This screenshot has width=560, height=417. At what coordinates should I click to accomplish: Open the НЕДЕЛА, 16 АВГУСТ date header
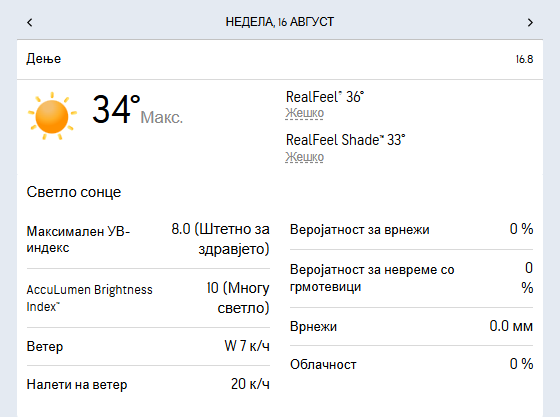[280, 22]
